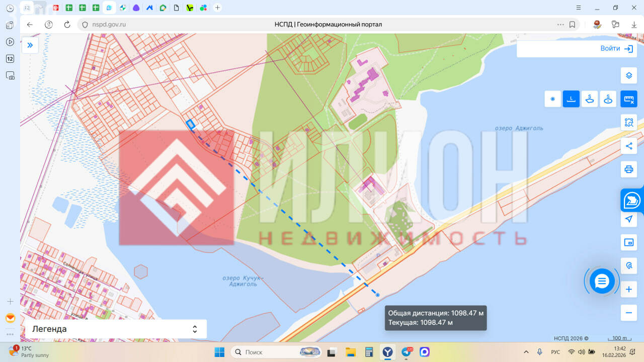Switch to polygon area measurement mode
This screenshot has width=644, height=362.
point(590,99)
